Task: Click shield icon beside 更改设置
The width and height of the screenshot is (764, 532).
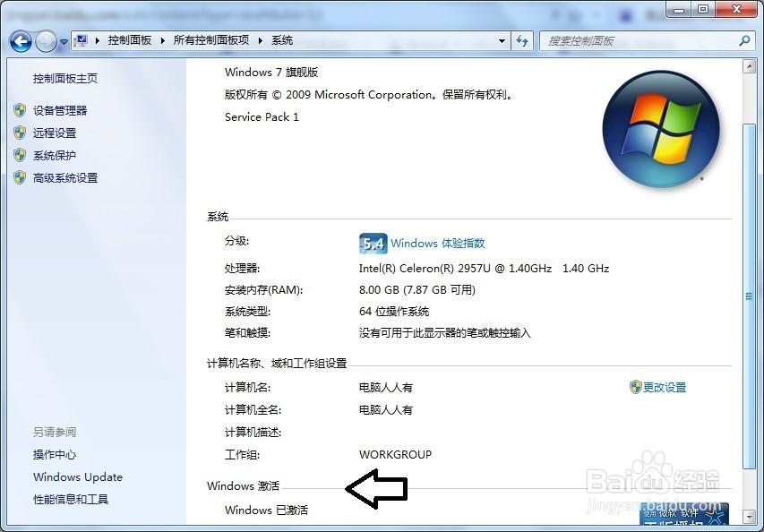Action: click(x=635, y=387)
